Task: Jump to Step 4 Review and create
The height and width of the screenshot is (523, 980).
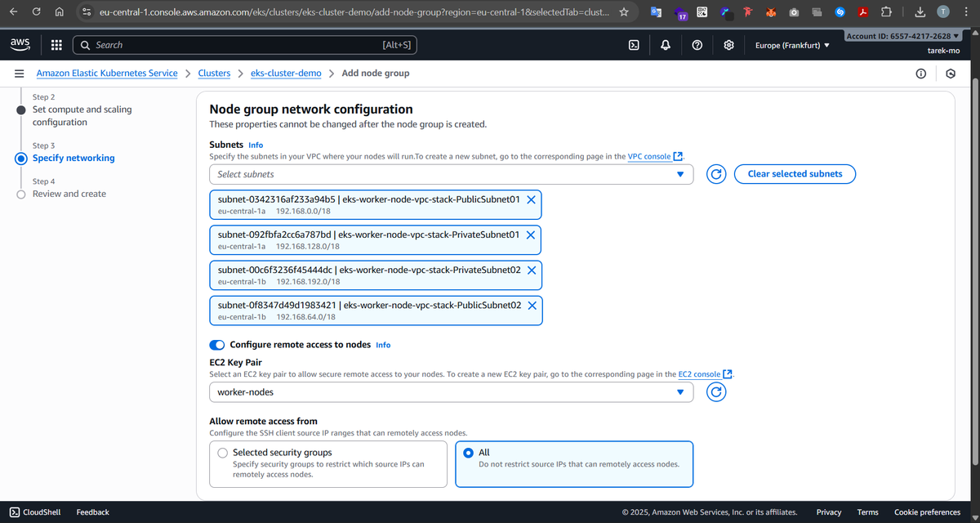Action: point(69,194)
